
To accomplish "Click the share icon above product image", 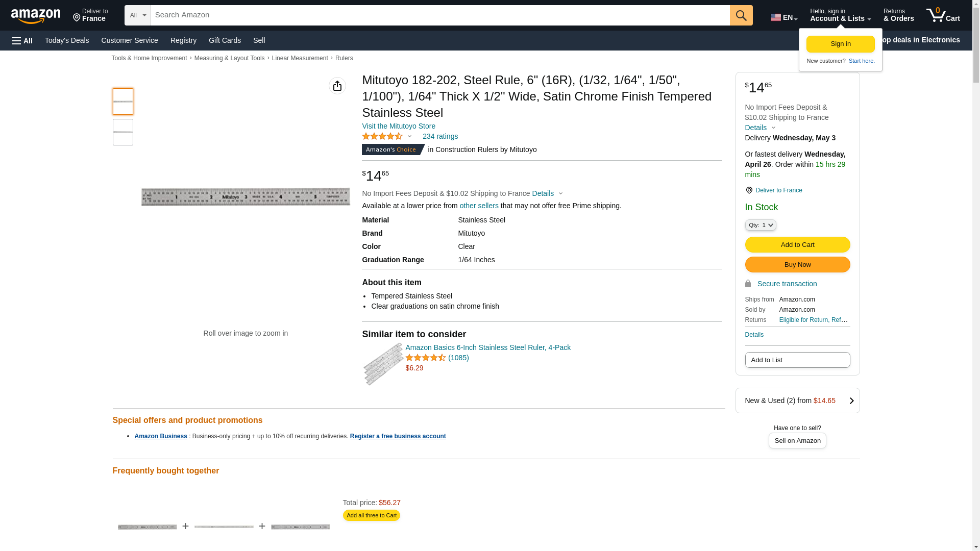I will [337, 86].
